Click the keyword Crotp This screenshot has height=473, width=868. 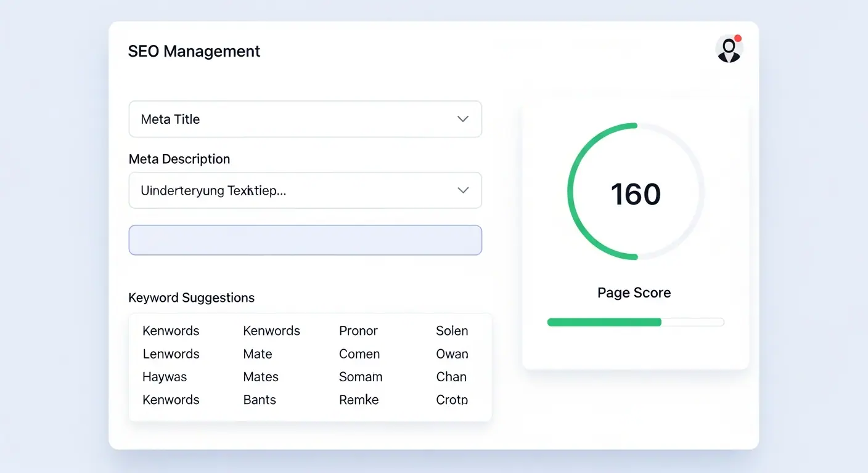pyautogui.click(x=451, y=400)
